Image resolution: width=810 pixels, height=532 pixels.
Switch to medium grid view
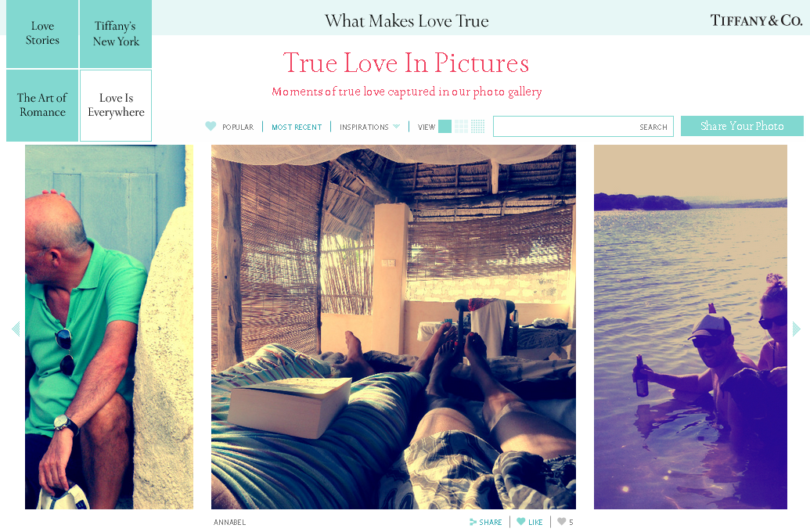461,127
